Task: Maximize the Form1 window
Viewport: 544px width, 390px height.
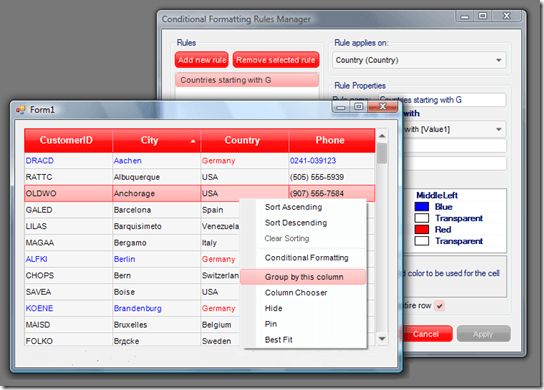Action: 359,107
